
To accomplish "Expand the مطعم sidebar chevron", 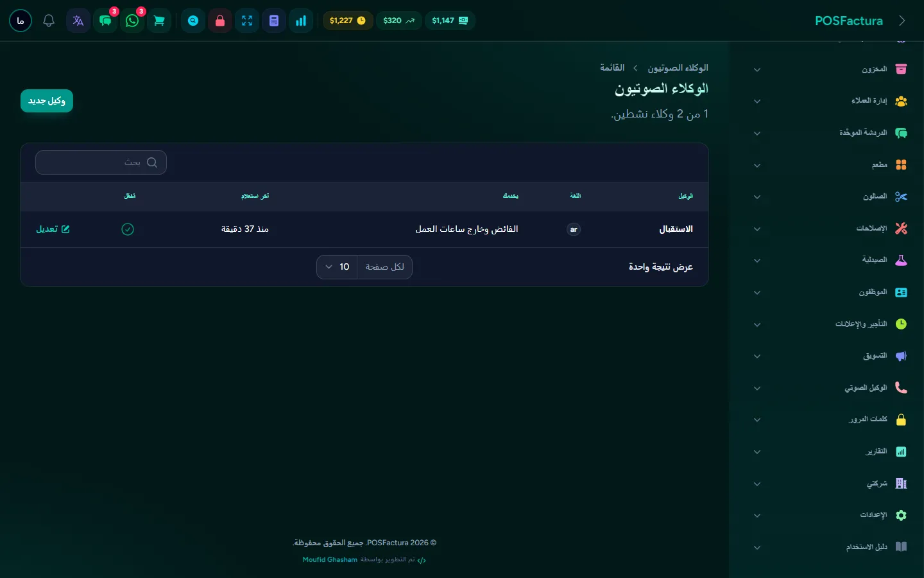I will (757, 166).
